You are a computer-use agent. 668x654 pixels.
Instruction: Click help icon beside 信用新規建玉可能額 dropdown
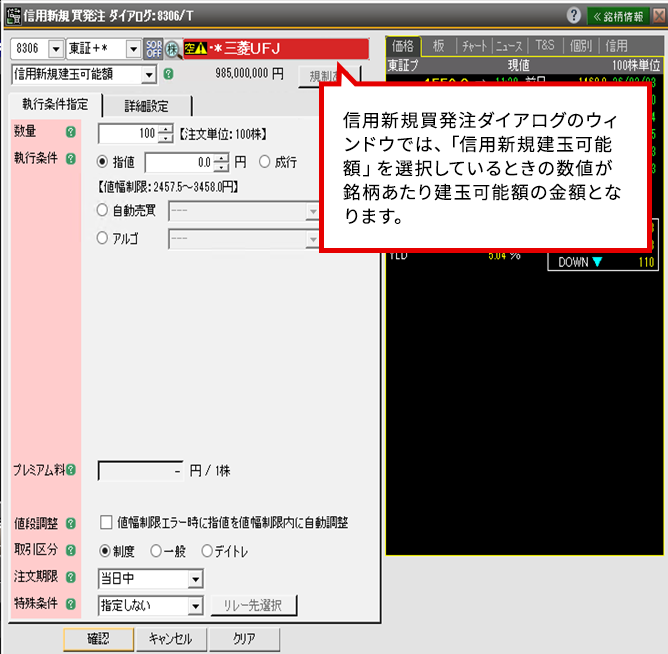click(169, 74)
